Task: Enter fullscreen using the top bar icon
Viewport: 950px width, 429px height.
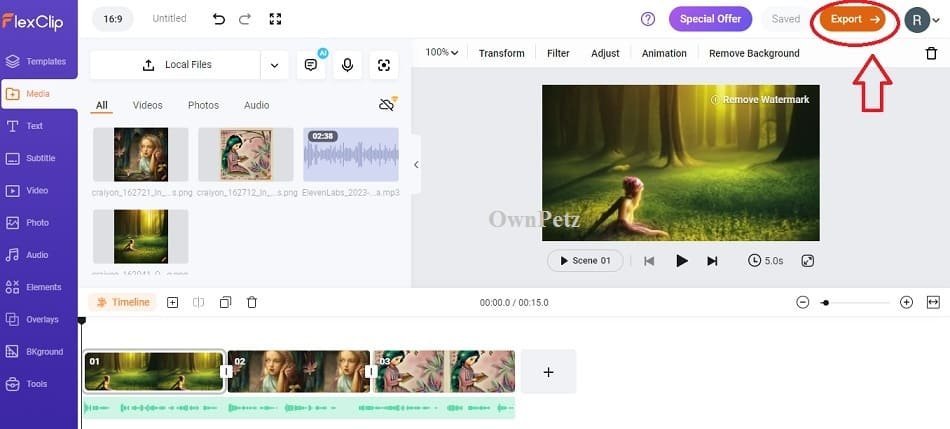Action: tap(276, 19)
